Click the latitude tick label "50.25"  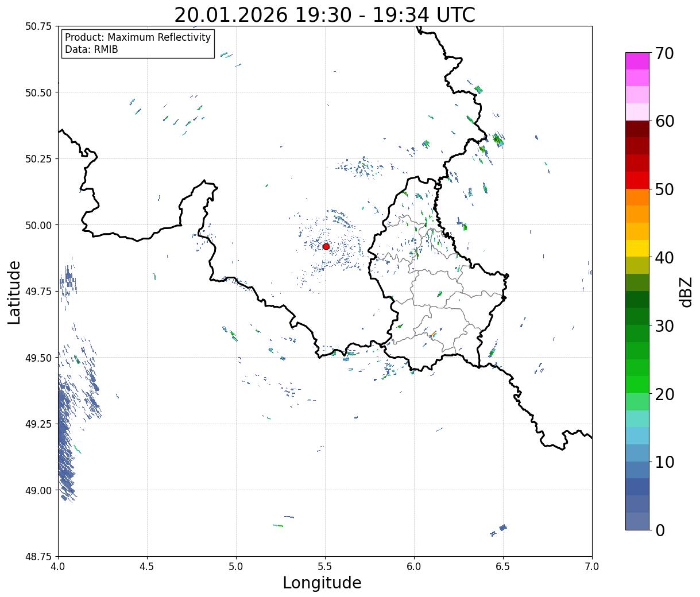click(38, 159)
